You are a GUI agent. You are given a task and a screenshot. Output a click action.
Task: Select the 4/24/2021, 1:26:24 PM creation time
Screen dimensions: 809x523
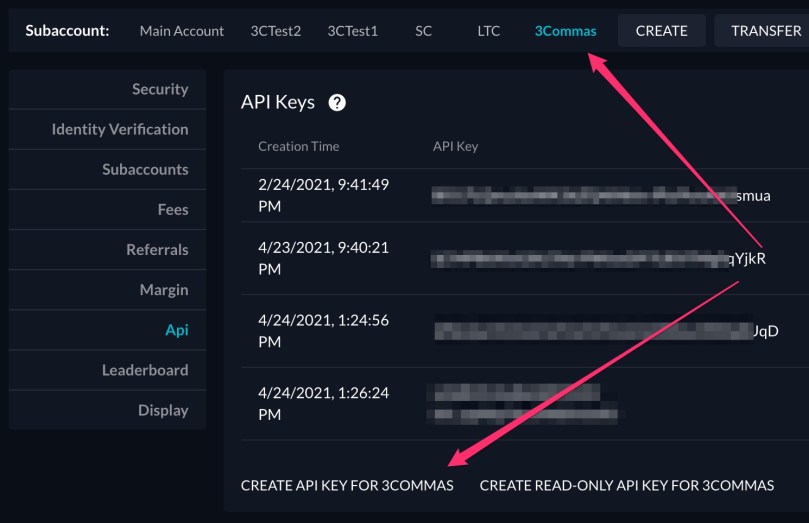pyautogui.click(x=323, y=404)
